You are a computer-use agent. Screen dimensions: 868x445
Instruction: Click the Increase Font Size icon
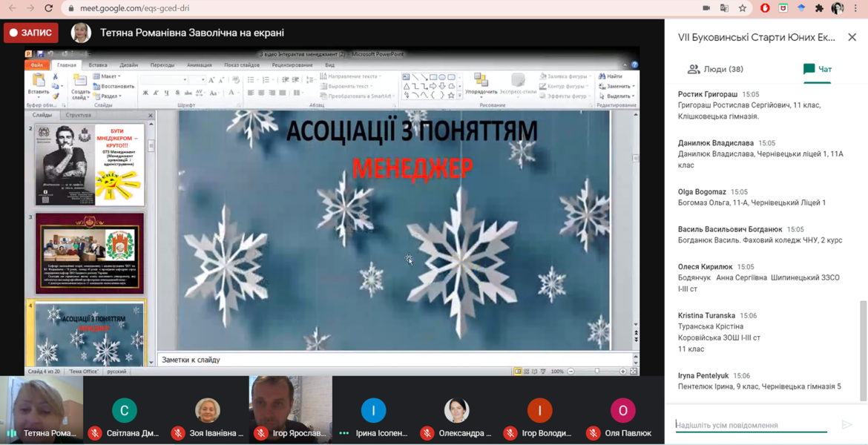coord(211,80)
